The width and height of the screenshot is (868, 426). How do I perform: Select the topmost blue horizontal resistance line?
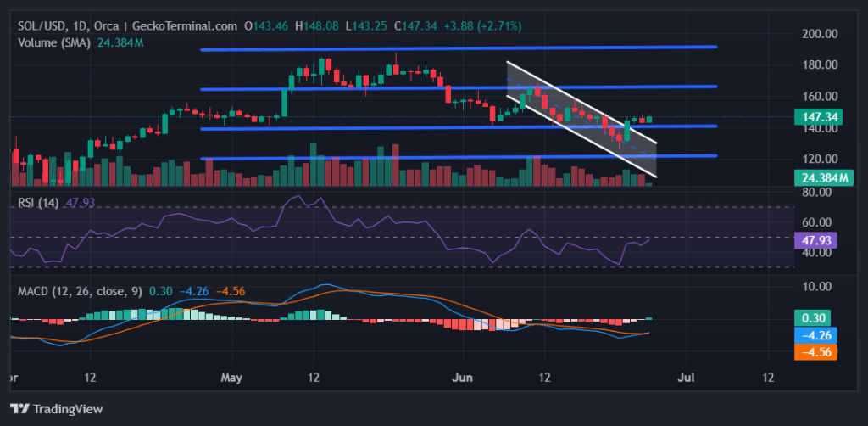click(458, 48)
